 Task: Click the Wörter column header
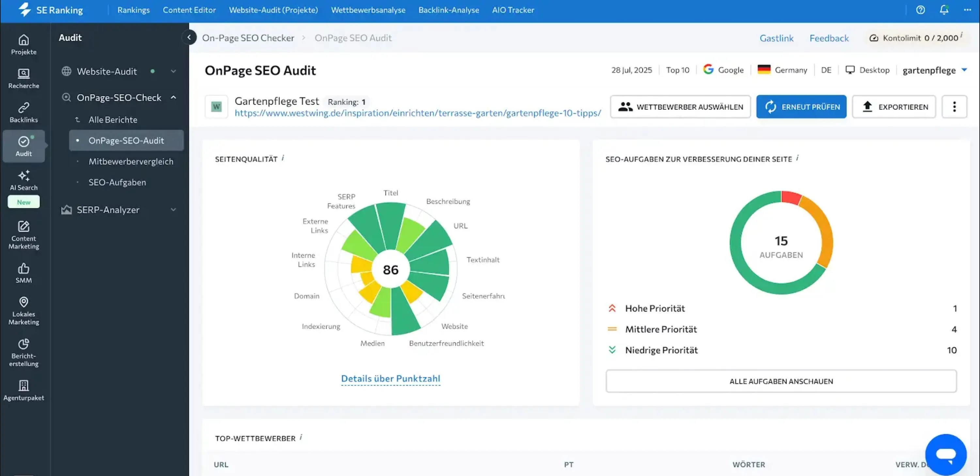click(749, 465)
